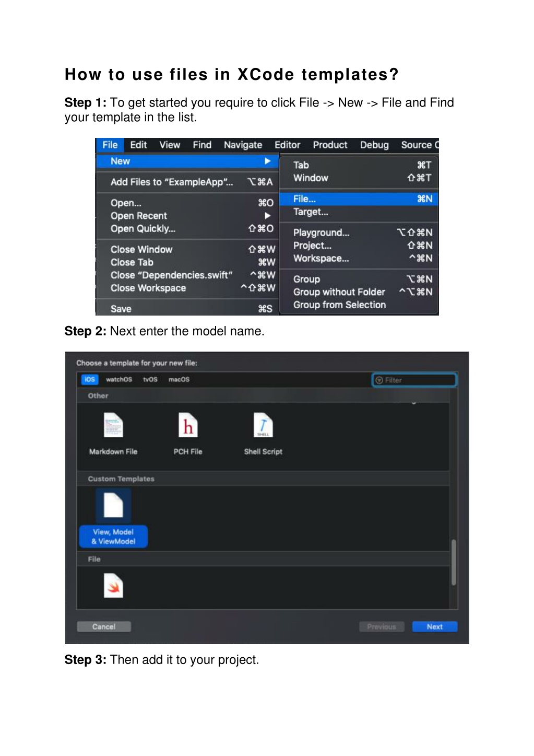The height and width of the screenshot is (756, 534).
Task: Focus the Filter search field
Action: click(x=414, y=380)
